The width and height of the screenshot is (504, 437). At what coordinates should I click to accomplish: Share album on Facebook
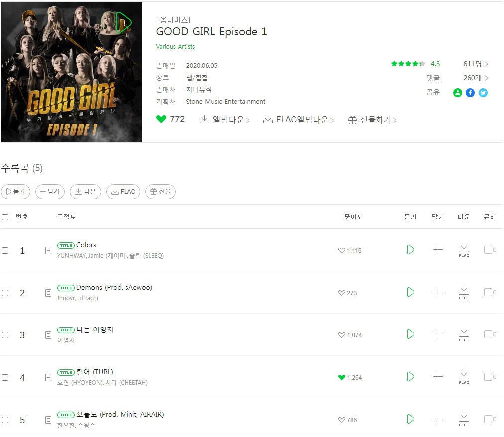470,93
